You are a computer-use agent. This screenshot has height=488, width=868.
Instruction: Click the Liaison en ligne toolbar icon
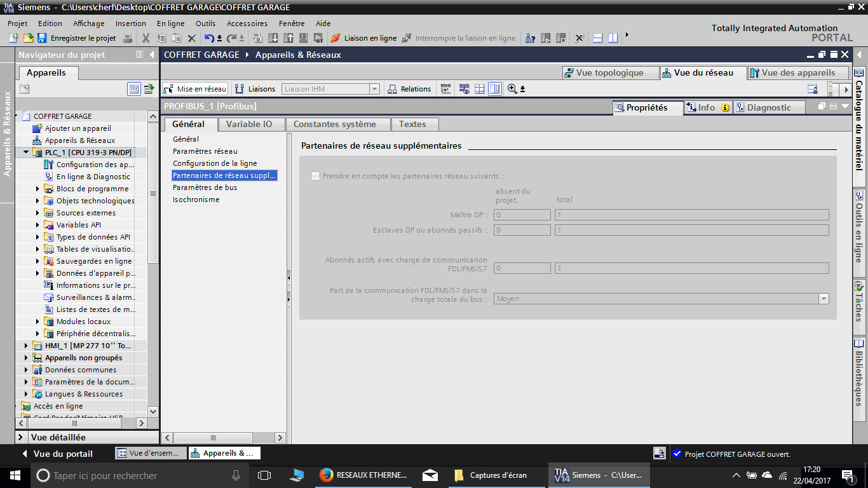pyautogui.click(x=336, y=38)
